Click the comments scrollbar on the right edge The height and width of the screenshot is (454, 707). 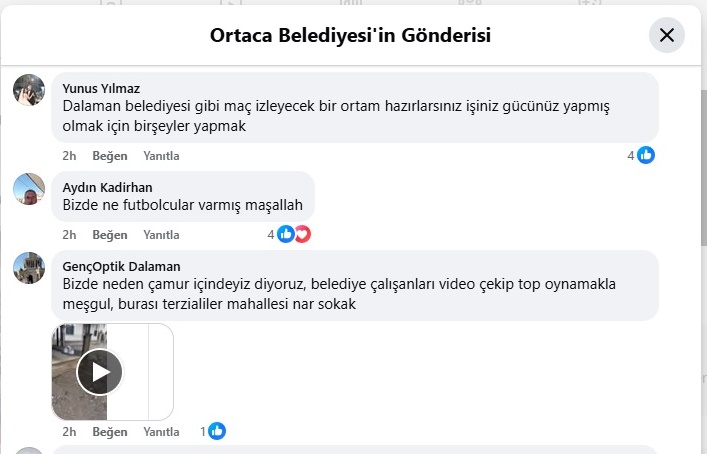(704, 167)
